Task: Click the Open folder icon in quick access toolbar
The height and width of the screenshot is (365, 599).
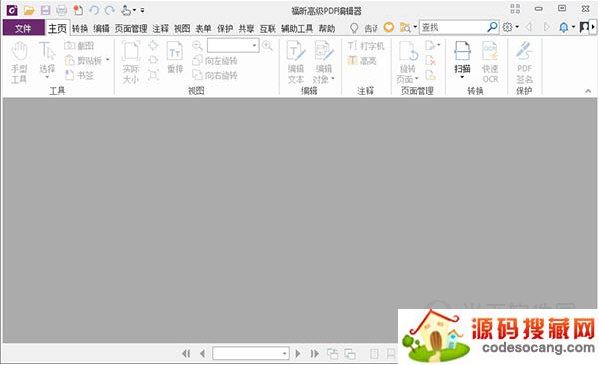Action: (29, 10)
